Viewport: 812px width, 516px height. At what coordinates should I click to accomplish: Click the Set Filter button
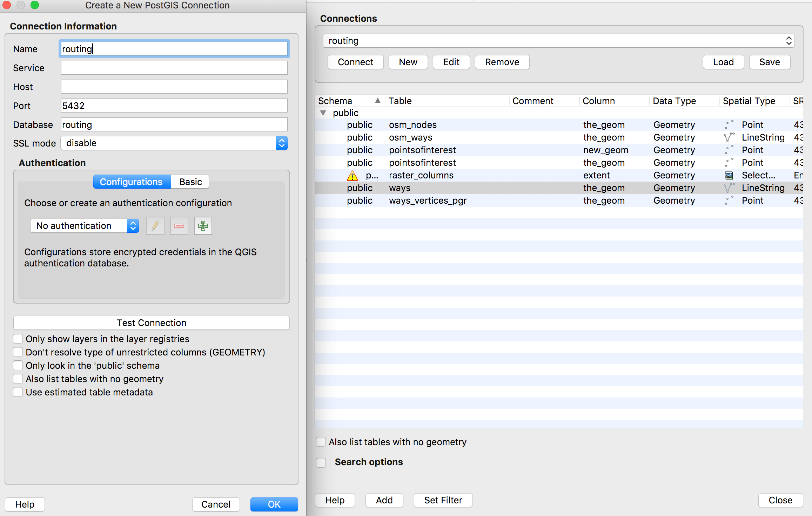[x=443, y=500]
